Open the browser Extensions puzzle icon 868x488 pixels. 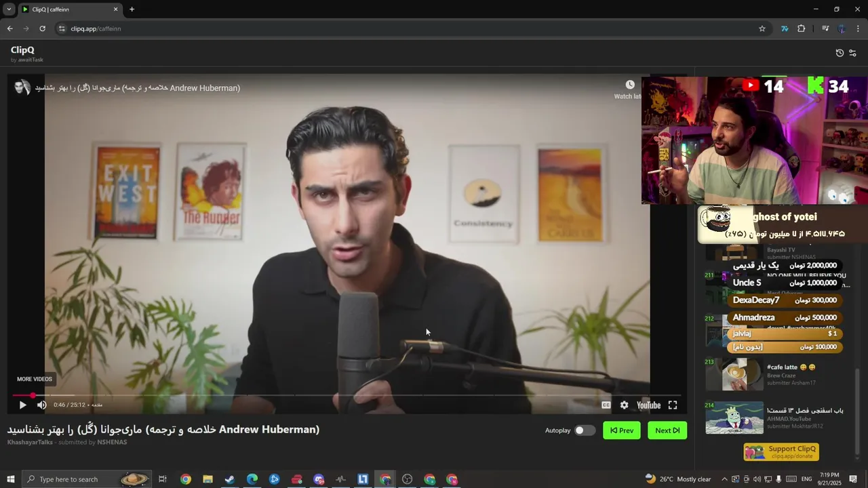pos(802,28)
